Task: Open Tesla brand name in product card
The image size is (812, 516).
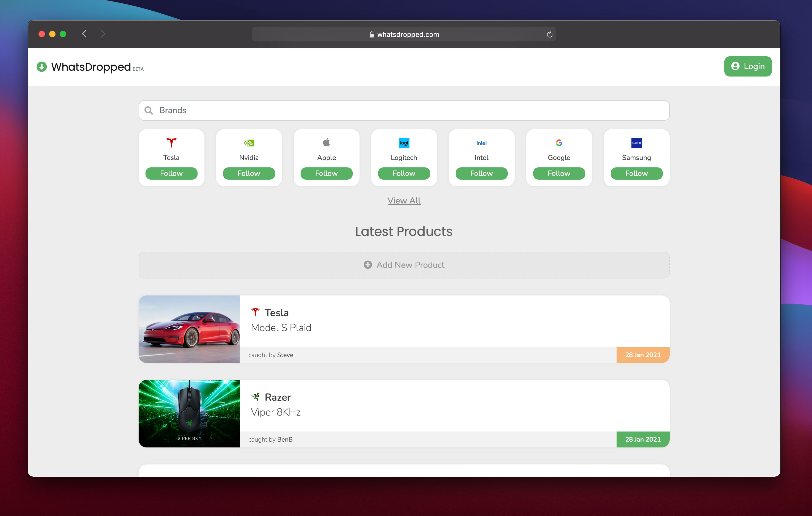Action: [276, 313]
